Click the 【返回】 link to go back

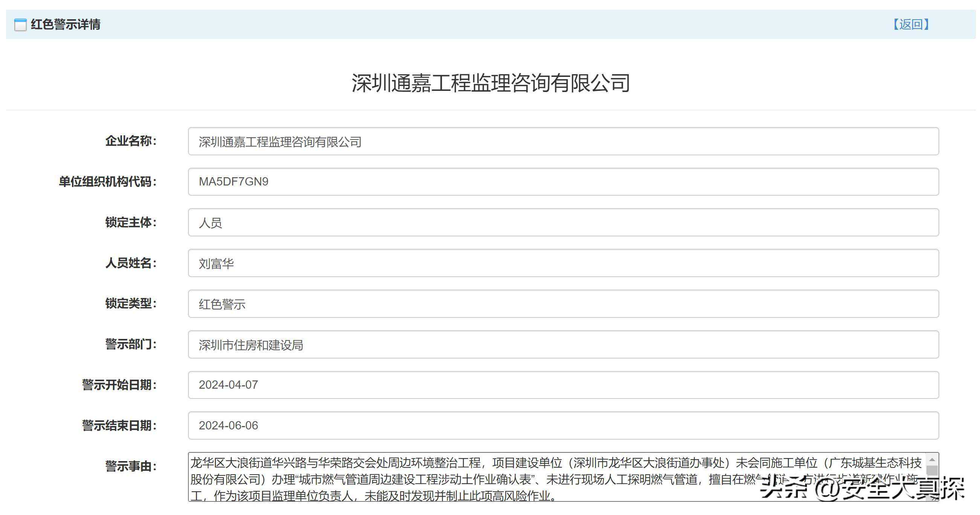(911, 25)
